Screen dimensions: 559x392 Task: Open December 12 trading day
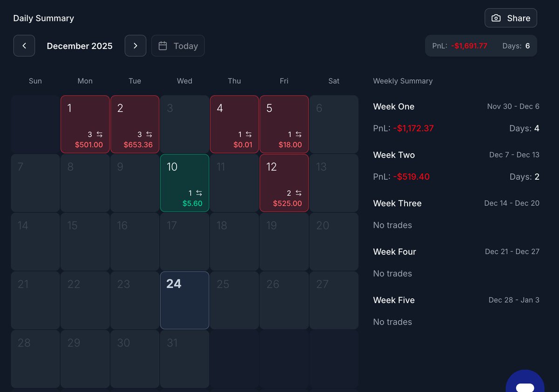[x=284, y=183]
